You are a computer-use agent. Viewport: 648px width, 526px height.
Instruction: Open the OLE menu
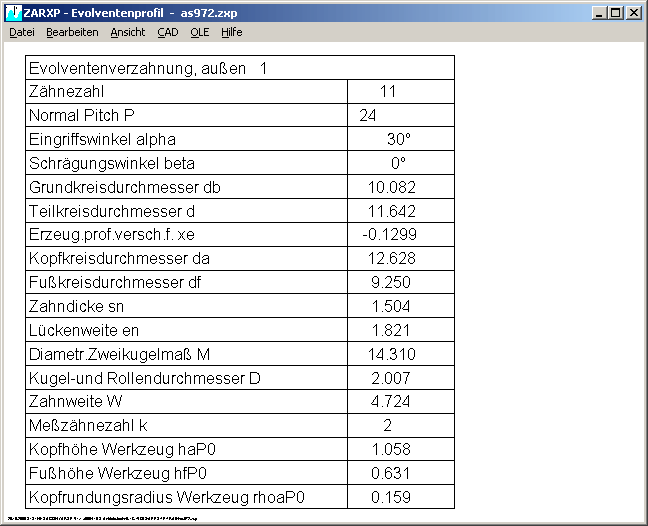tap(200, 32)
